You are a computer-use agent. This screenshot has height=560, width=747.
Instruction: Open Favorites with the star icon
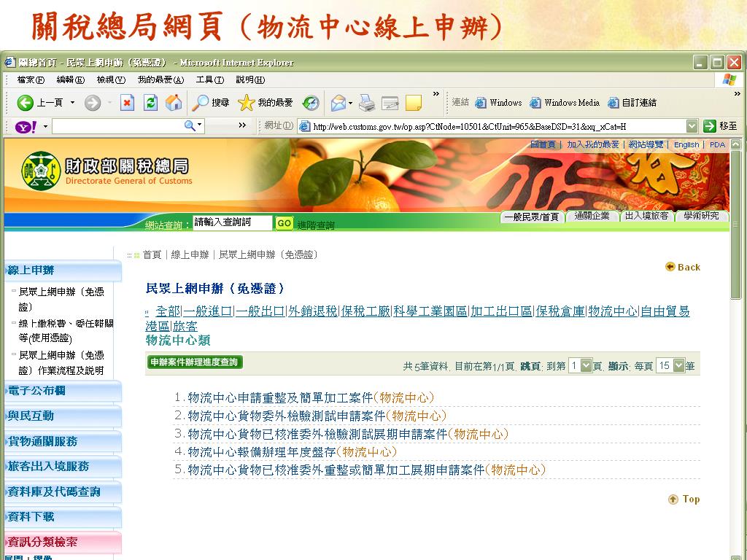pyautogui.click(x=247, y=102)
